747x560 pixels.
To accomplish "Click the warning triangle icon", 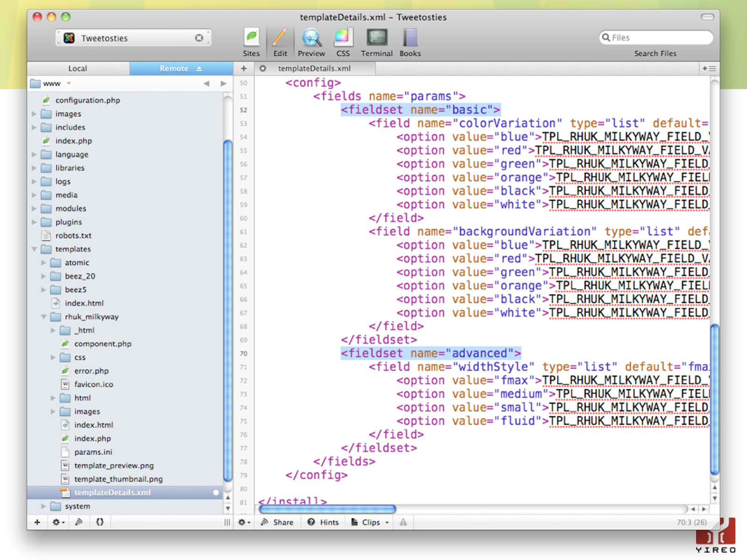I will point(403,522).
